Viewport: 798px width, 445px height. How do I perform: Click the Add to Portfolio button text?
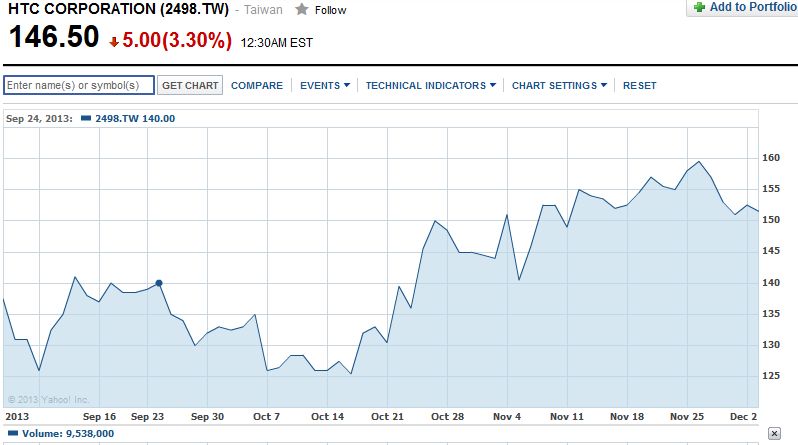point(753,7)
